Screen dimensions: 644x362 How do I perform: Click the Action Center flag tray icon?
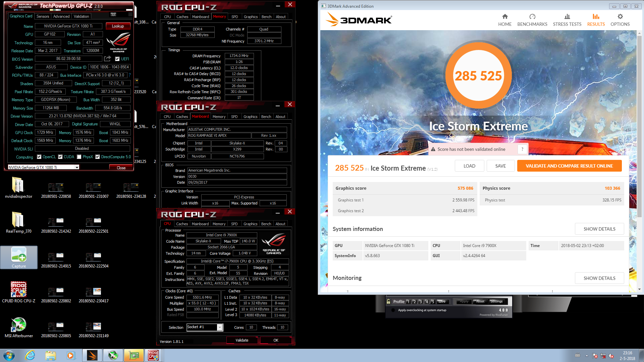[x=595, y=356]
